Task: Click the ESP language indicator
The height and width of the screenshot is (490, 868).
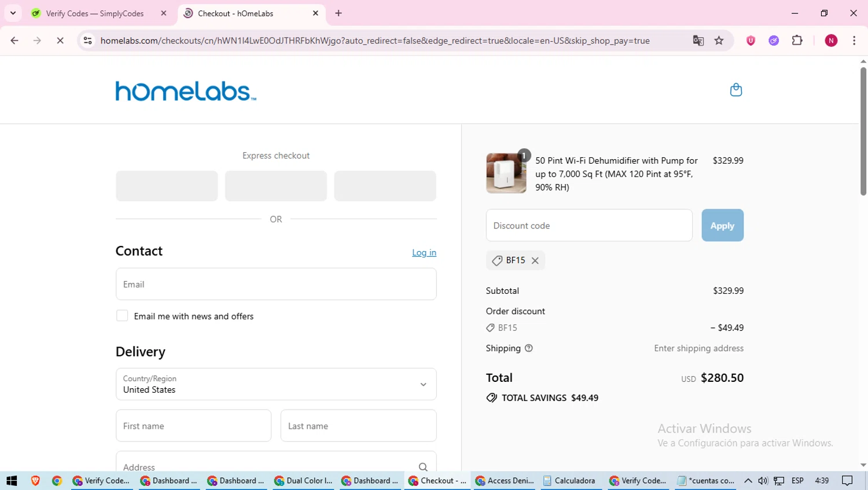Action: point(797,481)
